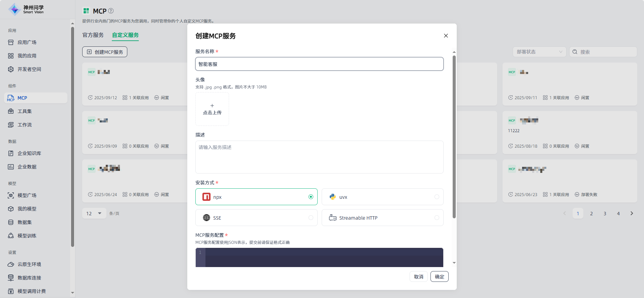Click the plus upload avatar box
This screenshot has height=298, width=644.
[212, 109]
